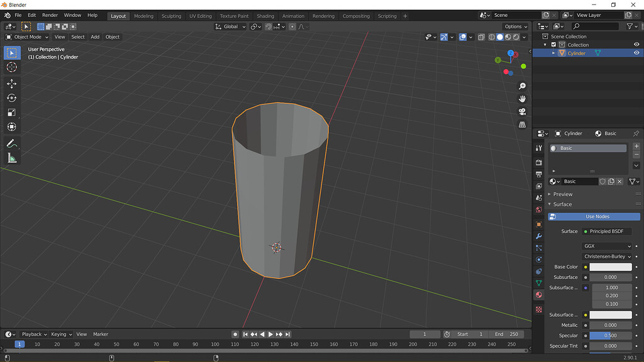Activate the Rotate tool

(x=12, y=97)
